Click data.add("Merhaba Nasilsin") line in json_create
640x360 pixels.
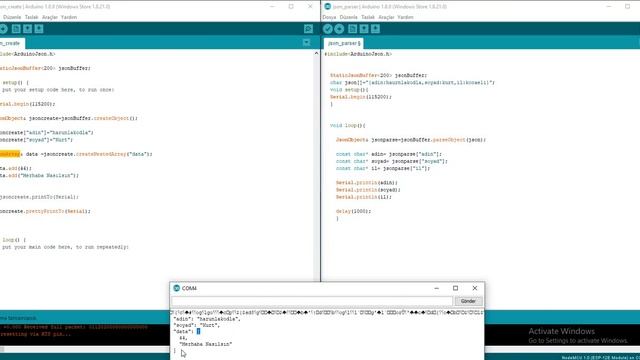point(39,175)
